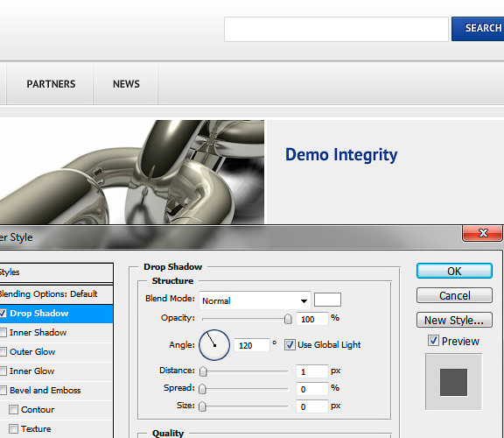Enable the Contour checkbox
504x438 pixels.
[13, 409]
